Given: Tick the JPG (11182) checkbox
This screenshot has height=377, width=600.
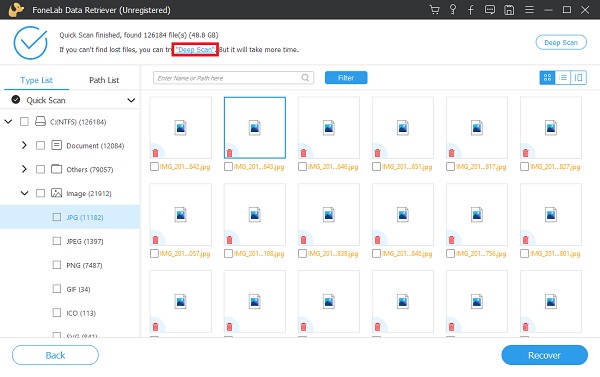Looking at the screenshot, I should [x=57, y=217].
